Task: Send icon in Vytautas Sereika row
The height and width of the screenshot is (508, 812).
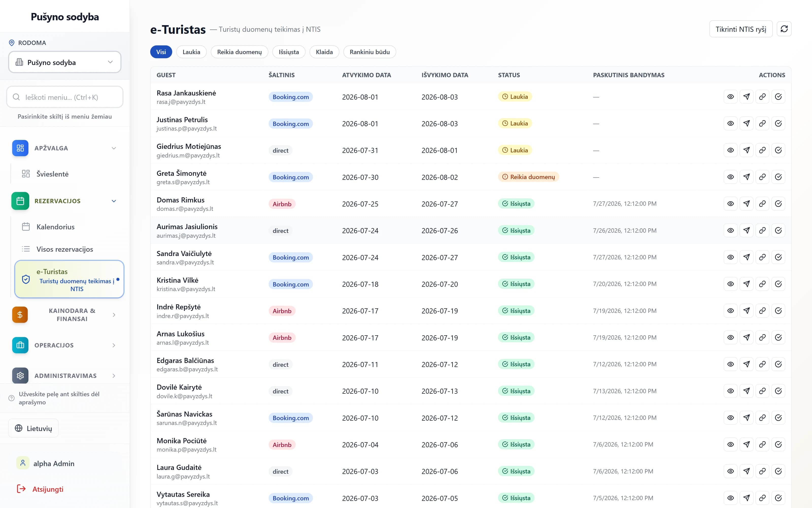Action: coord(746,498)
